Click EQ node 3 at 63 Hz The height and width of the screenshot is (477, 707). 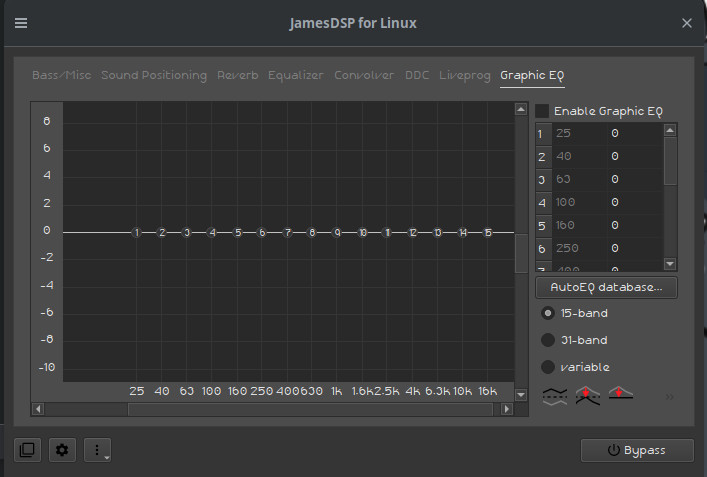point(187,233)
